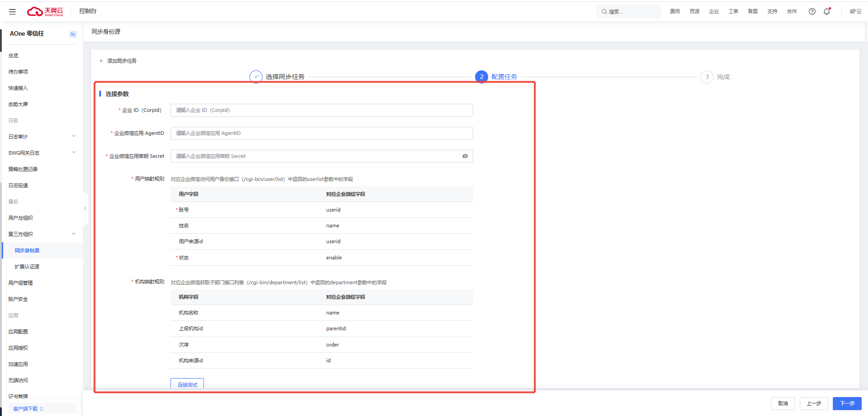Click the search magnifier icon

pyautogui.click(x=604, y=12)
